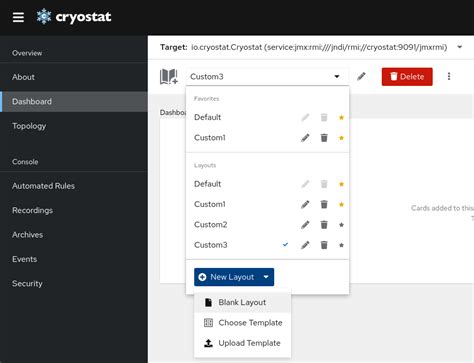The image size is (474, 363).
Task: Click the Console section heading
Action: (x=25, y=162)
